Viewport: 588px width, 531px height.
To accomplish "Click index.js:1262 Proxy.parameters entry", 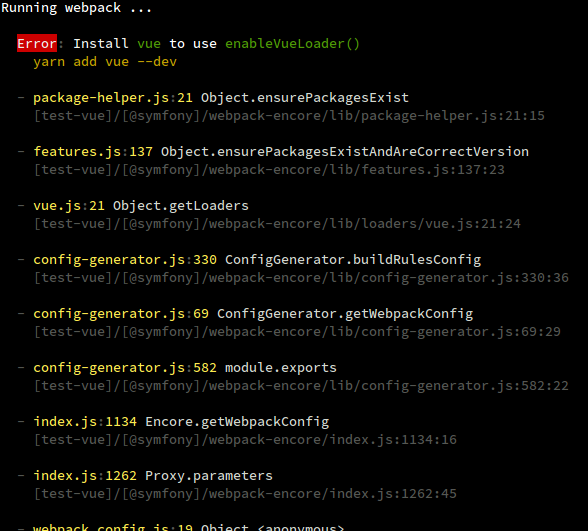I will 153,476.
